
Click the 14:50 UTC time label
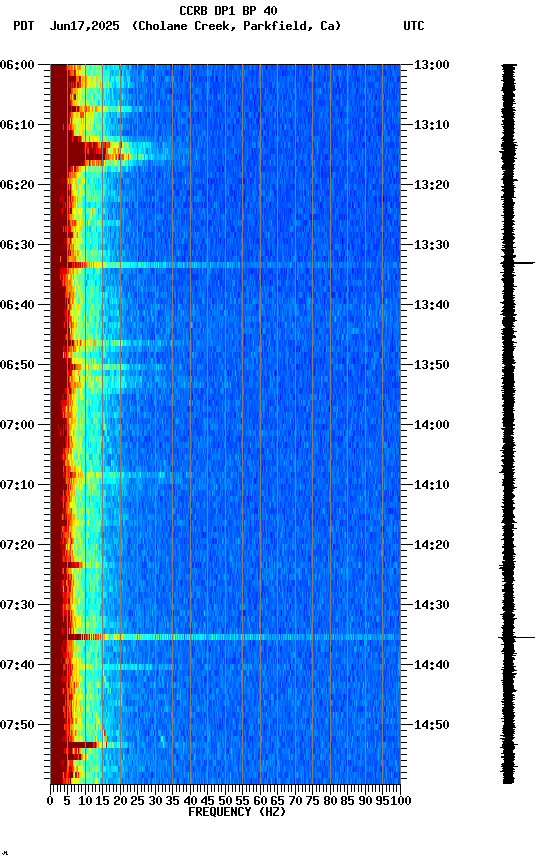tap(432, 725)
